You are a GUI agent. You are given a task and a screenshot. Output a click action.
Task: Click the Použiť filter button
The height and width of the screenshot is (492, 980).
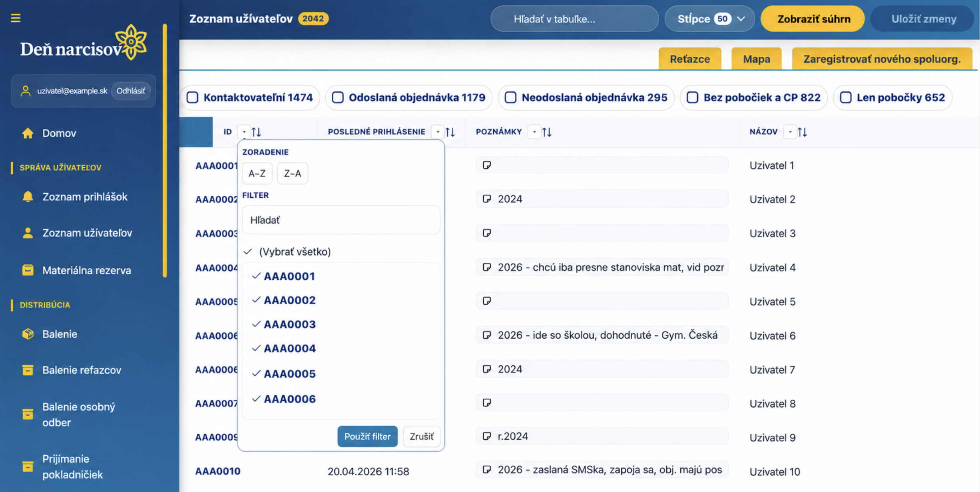point(367,436)
